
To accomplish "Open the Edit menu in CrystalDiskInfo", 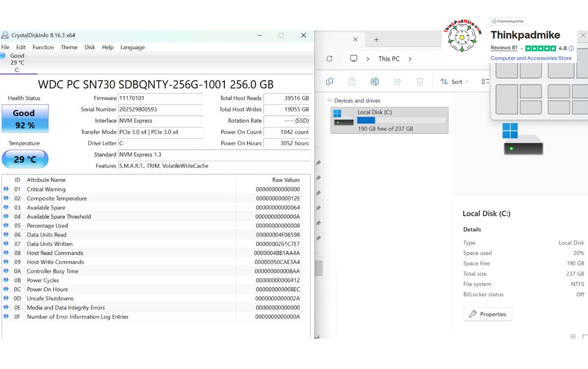I will 21,47.
